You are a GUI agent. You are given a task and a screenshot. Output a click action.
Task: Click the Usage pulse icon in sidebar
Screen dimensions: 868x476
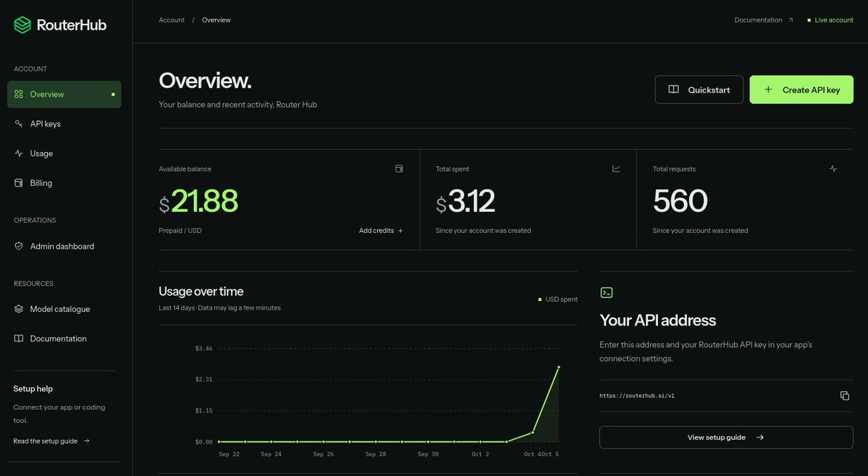click(19, 153)
